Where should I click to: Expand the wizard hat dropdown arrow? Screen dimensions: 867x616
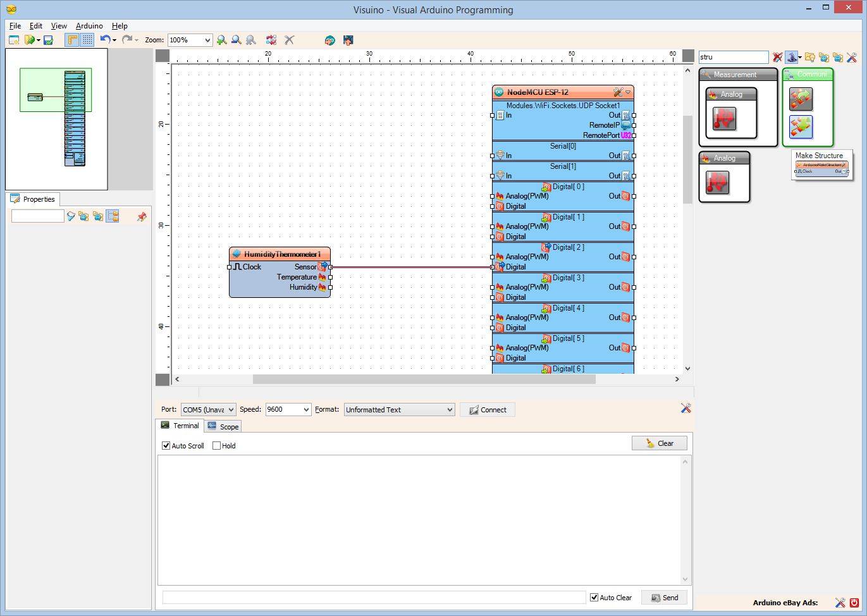(x=800, y=58)
